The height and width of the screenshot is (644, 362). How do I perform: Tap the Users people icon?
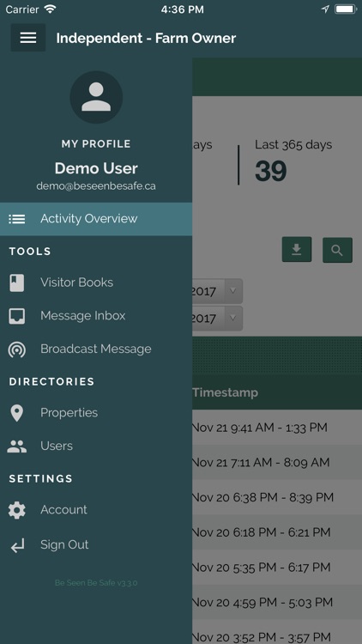pyautogui.click(x=17, y=446)
